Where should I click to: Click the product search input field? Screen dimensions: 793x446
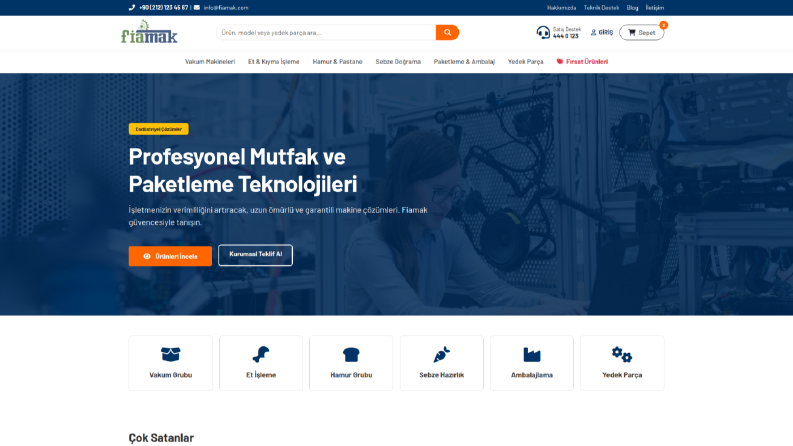[x=326, y=32]
